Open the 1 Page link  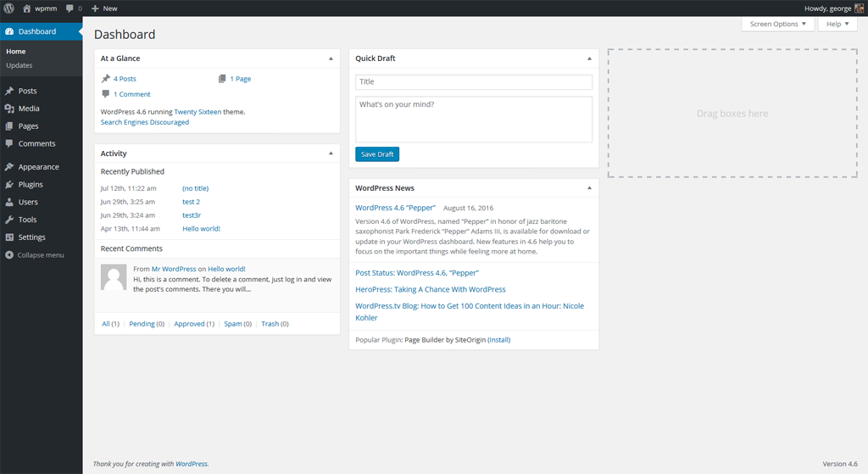240,79
